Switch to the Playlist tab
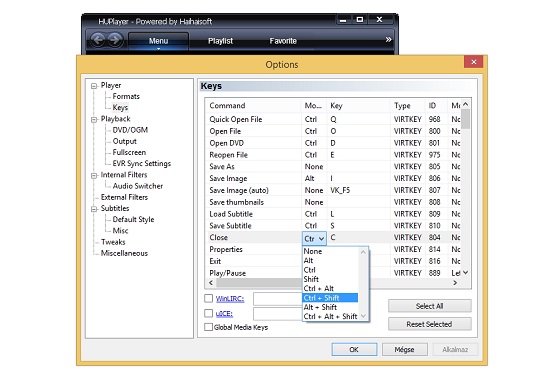Image resolution: width=550 pixels, height=382 pixels. [x=220, y=41]
